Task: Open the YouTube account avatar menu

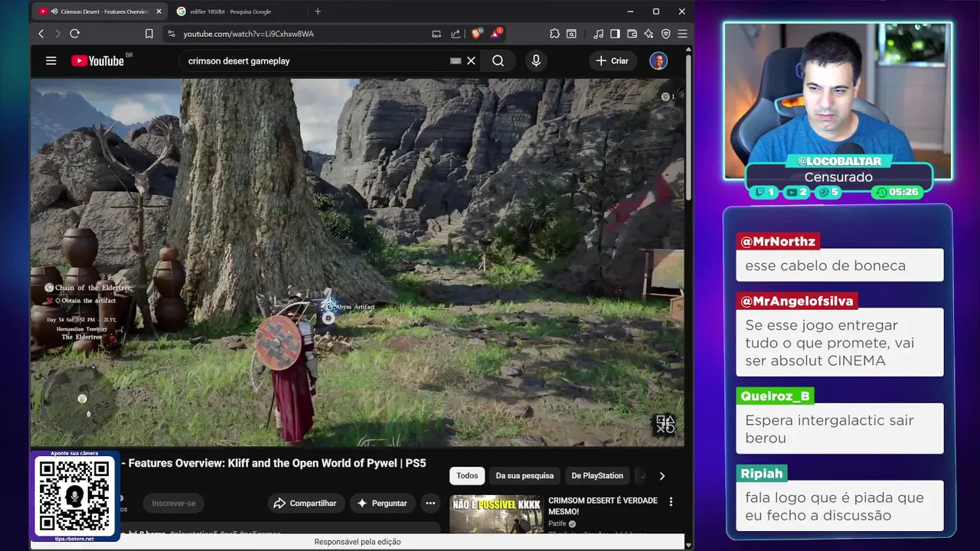Action: [658, 60]
